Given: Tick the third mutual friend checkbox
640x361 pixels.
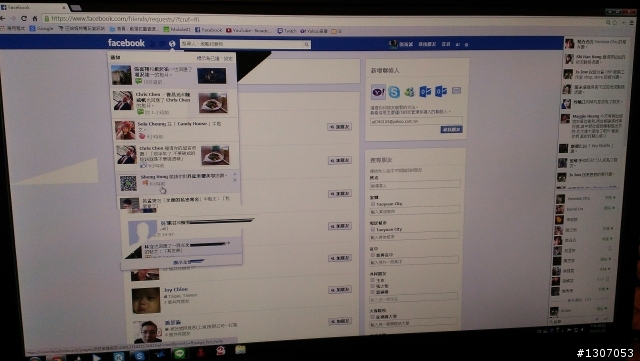Looking at the screenshot, I should click(x=372, y=292).
